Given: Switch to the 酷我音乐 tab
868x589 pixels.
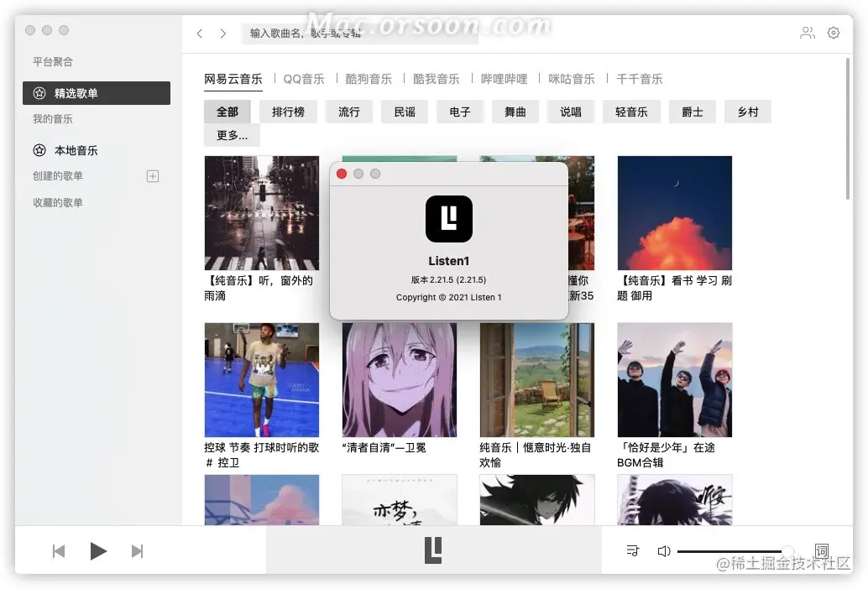Looking at the screenshot, I should (437, 79).
